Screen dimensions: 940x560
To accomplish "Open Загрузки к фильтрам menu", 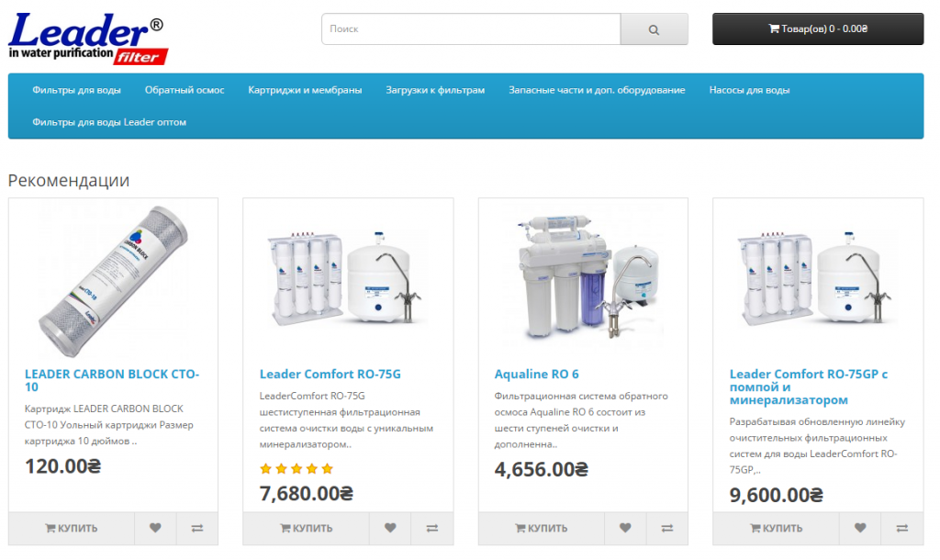I will coord(435,90).
